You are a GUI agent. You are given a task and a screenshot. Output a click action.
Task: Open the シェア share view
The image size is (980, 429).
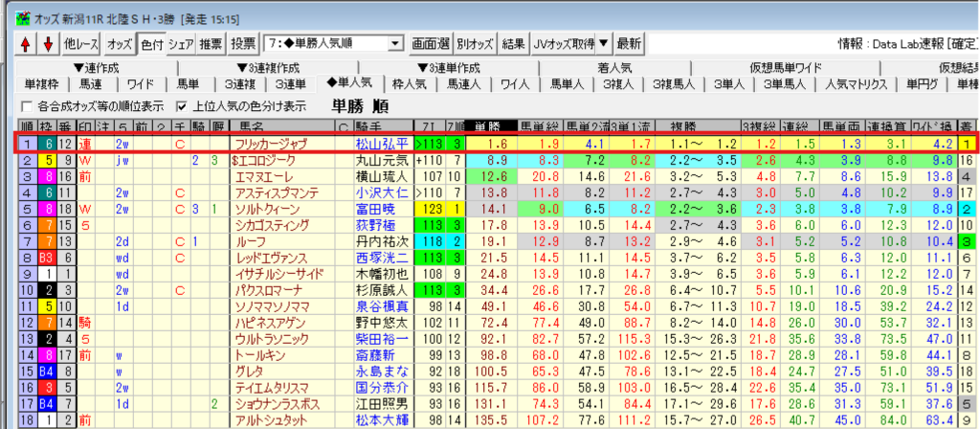click(x=182, y=43)
